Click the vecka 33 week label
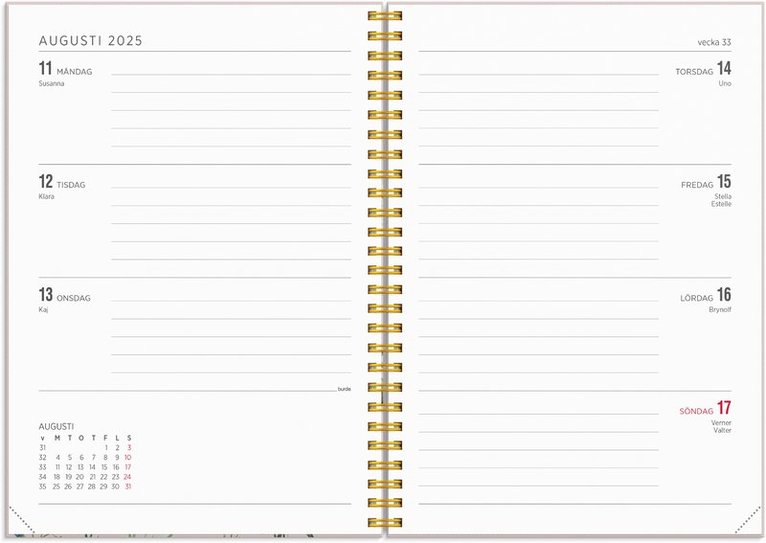Image resolution: width=766 pixels, height=543 pixels. pos(713,42)
